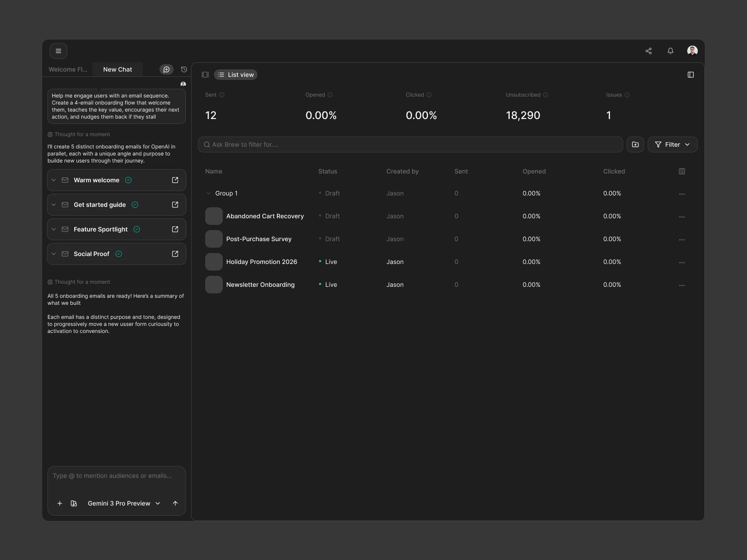The width and height of the screenshot is (747, 560).
Task: Open more options for Newsletter Onboarding
Action: [682, 285]
